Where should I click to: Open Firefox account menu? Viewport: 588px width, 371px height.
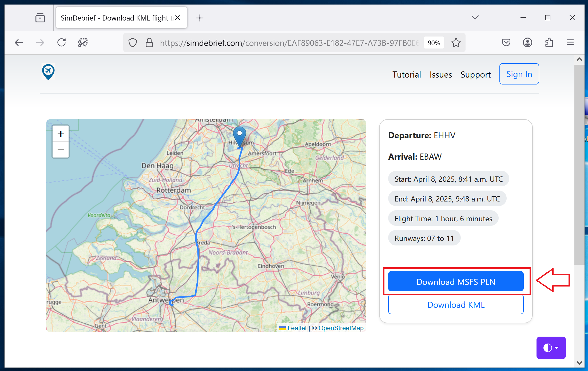pos(527,43)
